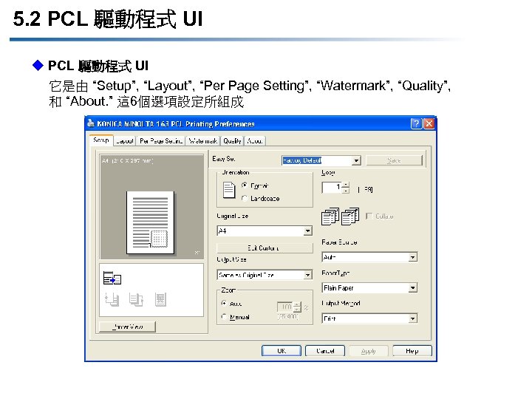
Task: Increase zoom with the spinner up arrow
Action: click(x=297, y=304)
